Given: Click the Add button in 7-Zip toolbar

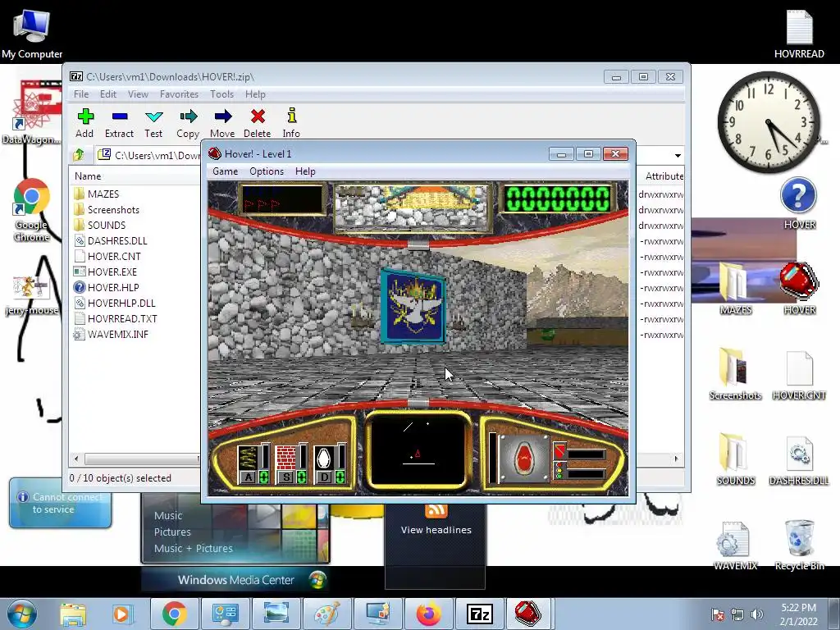Looking at the screenshot, I should tap(84, 123).
